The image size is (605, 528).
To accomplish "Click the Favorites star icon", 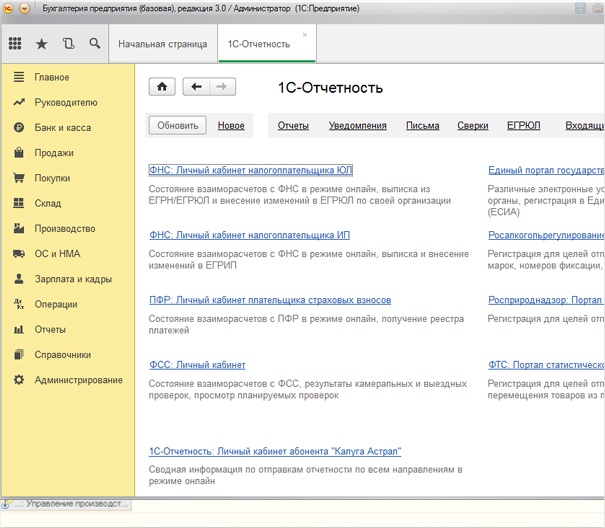I will point(41,44).
